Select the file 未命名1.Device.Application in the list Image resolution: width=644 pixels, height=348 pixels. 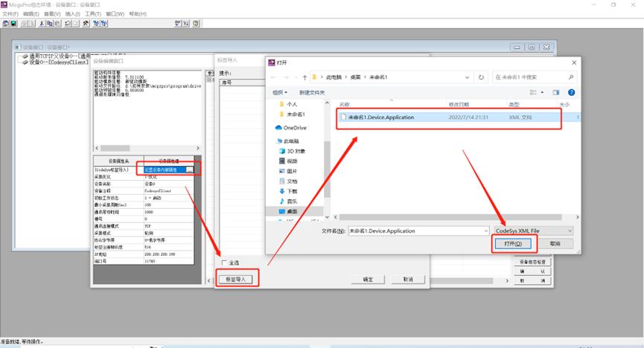pyautogui.click(x=459, y=117)
